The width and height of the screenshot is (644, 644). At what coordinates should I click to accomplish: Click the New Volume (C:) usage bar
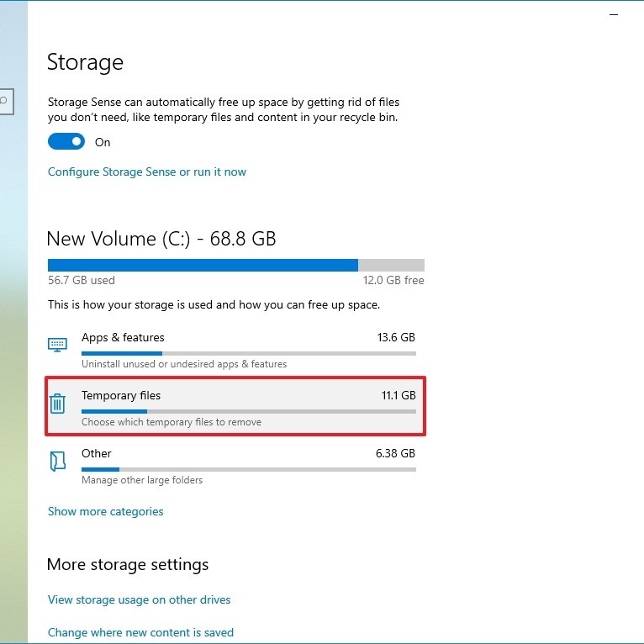click(235, 265)
